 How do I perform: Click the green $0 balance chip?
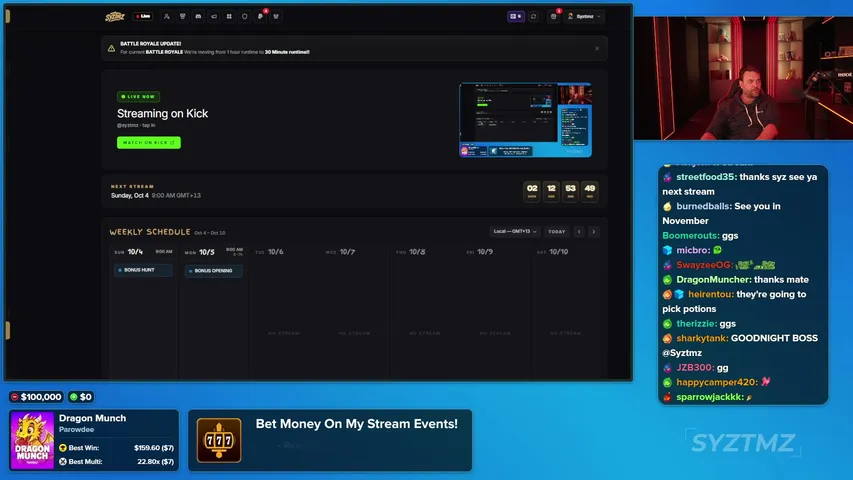[81, 397]
